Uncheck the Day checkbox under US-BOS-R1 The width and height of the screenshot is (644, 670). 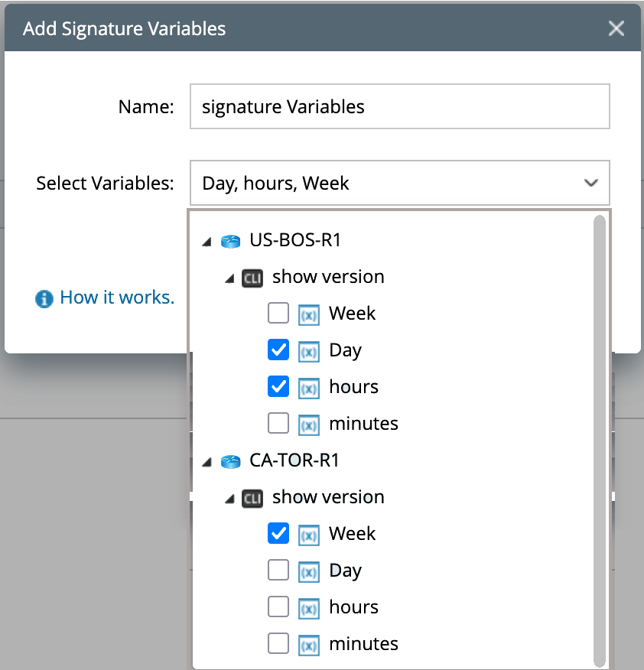click(278, 350)
